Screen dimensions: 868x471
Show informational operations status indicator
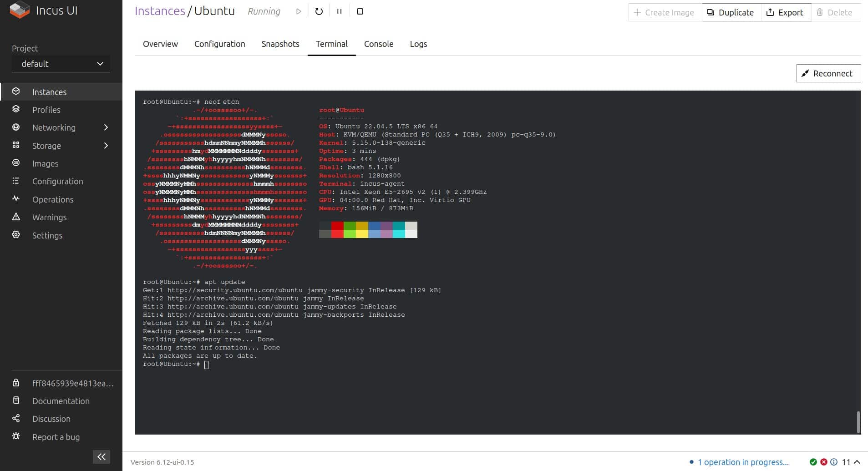point(835,461)
